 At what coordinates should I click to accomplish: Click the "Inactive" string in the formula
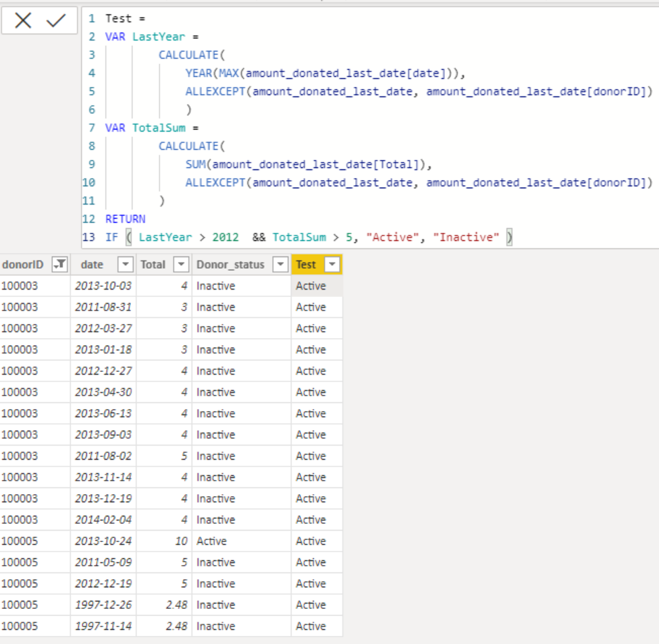(466, 238)
